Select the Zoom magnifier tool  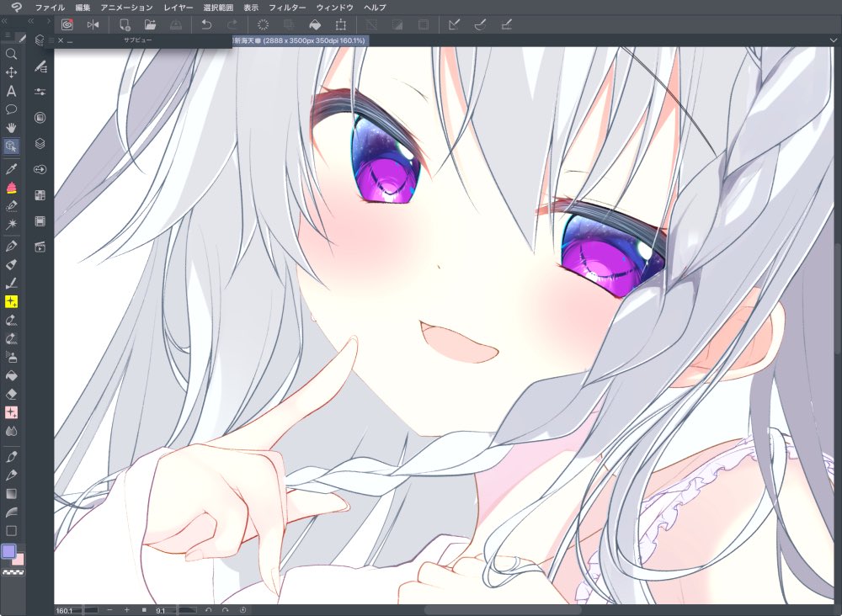pos(11,54)
